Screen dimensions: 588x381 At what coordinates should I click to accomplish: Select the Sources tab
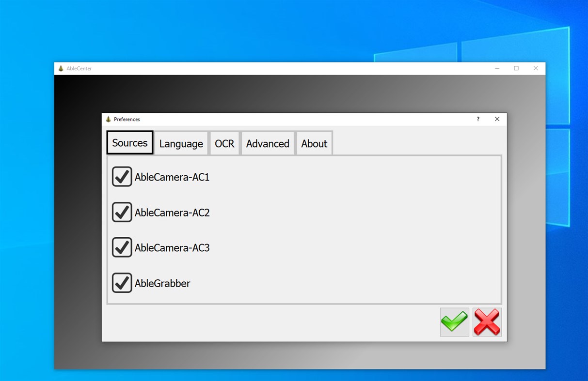point(129,142)
